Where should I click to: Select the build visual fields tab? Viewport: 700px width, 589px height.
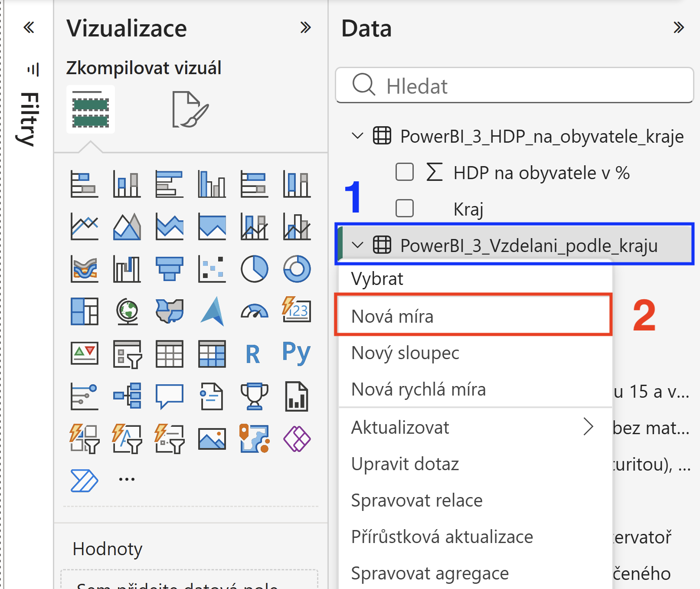tap(91, 109)
